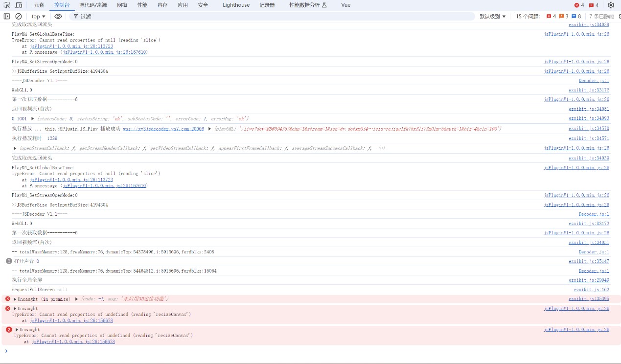Screen dimensions: 621x364
Task: Expand the statusCode object log entry
Action: point(33,119)
